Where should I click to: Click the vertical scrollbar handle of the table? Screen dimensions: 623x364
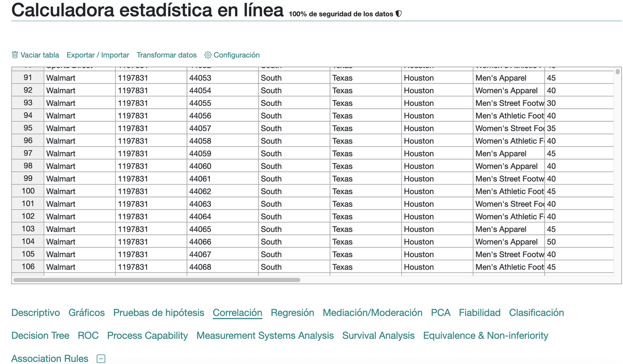[617, 72]
